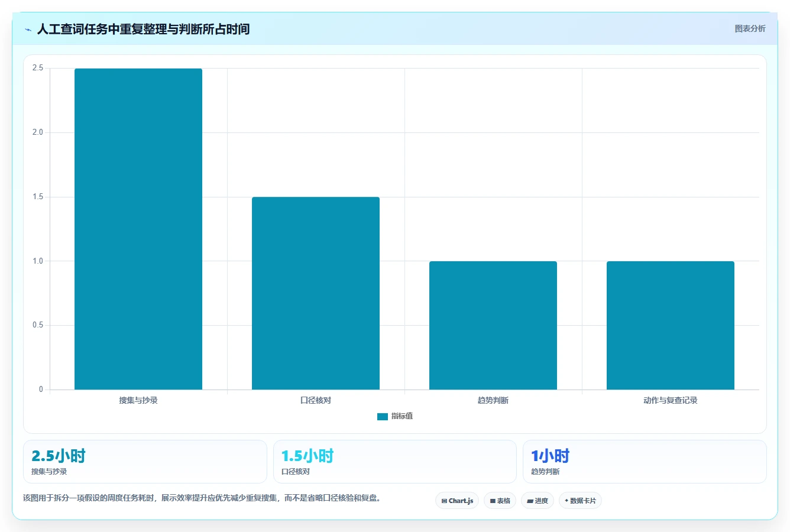Select the 趋势判断 bar in chart
The image size is (790, 532).
tap(493, 325)
